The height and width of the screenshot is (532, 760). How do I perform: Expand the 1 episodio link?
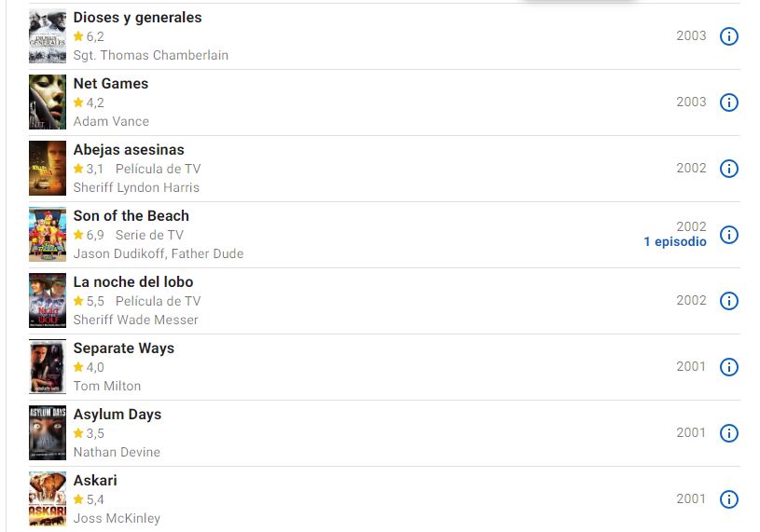point(674,242)
